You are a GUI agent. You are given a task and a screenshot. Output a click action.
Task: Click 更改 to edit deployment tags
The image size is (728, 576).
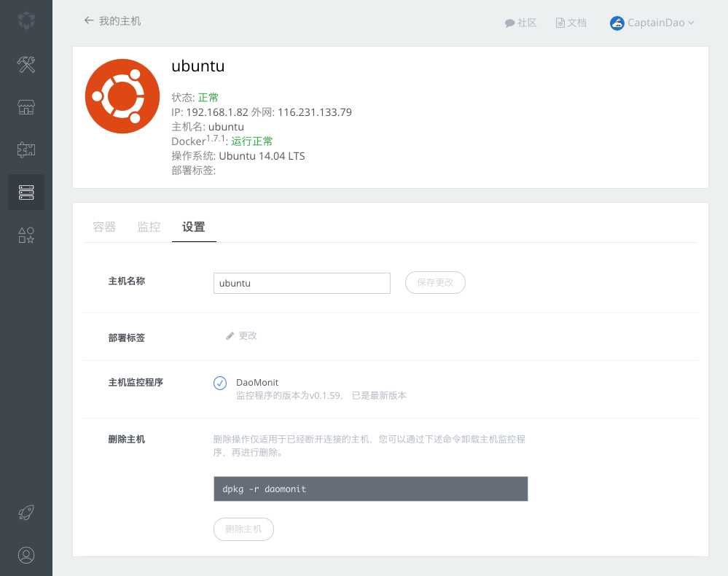pos(248,336)
